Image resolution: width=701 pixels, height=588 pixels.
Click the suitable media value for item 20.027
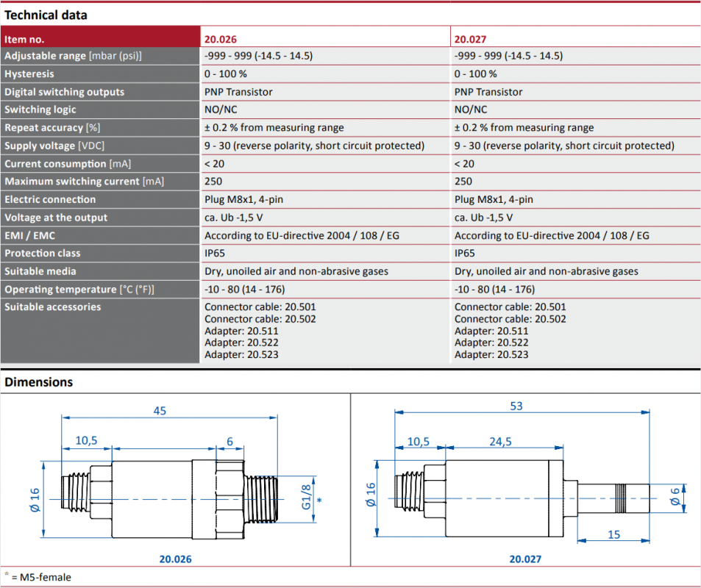click(x=547, y=271)
